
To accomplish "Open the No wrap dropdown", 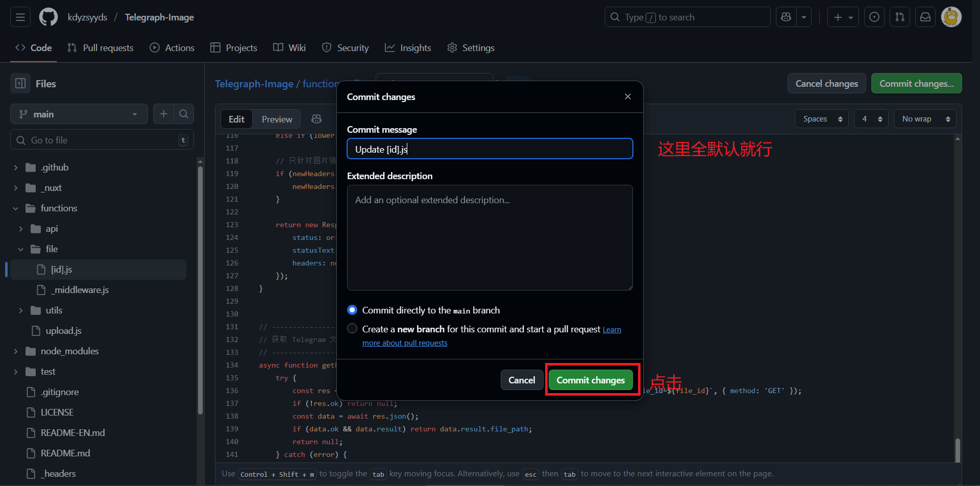I will click(925, 119).
